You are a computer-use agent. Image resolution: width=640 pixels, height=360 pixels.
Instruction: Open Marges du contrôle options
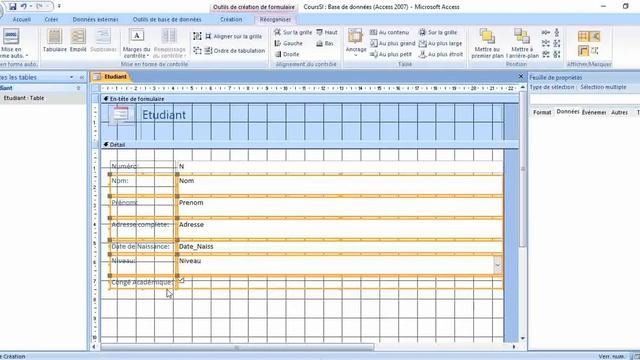pos(136,43)
